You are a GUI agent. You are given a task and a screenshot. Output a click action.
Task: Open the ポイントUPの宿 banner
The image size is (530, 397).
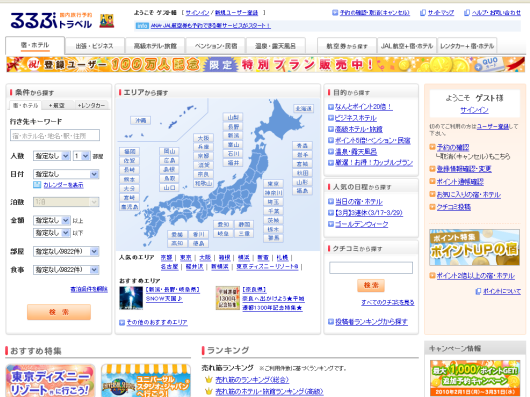[x=474, y=248]
